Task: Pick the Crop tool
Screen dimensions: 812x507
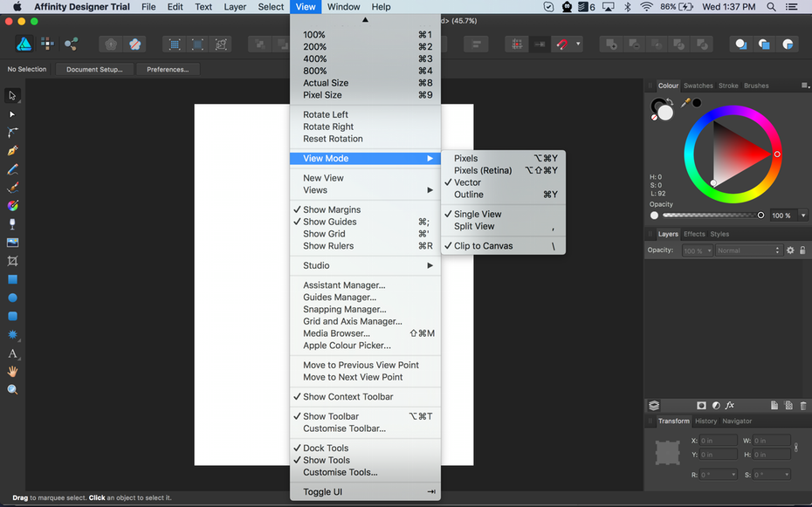Action: 12,261
